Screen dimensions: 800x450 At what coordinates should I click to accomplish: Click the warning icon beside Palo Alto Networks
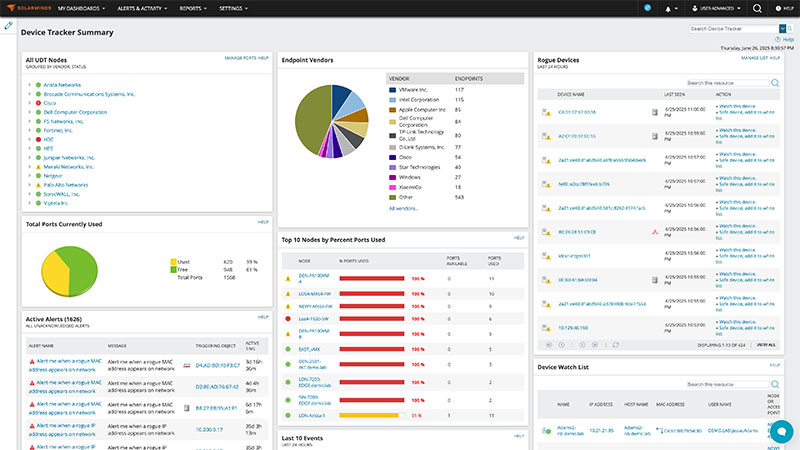coord(38,185)
